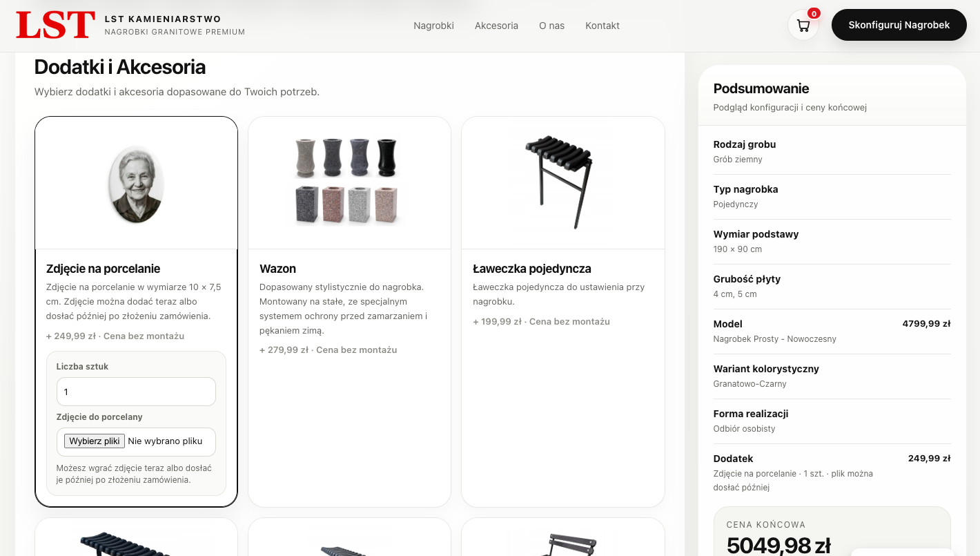This screenshot has width=980, height=556.
Task: Open the shopping cart icon
Action: pos(803,26)
